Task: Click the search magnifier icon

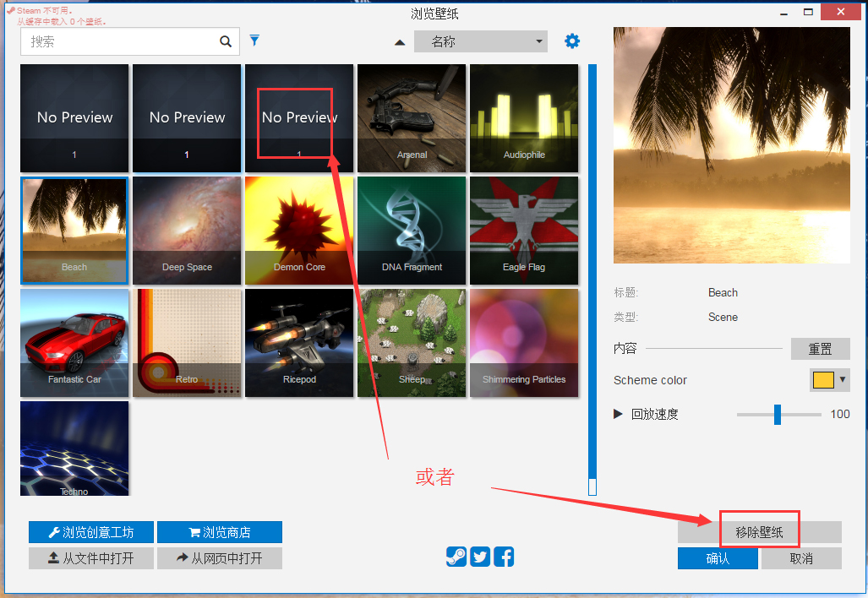Action: 226,41
